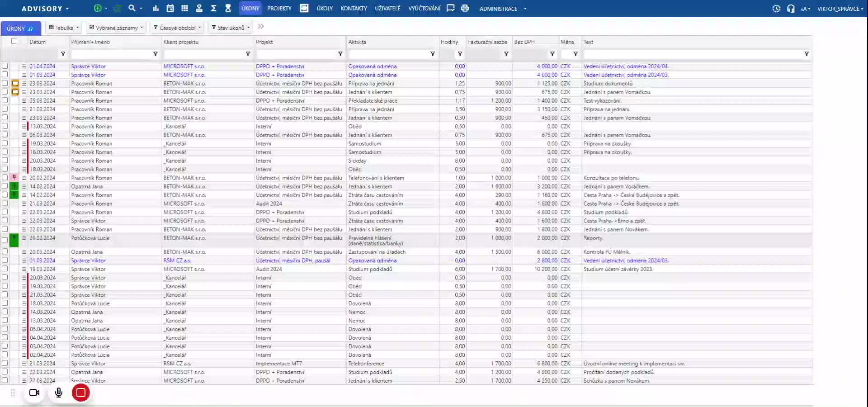Image resolution: width=868 pixels, height=407 pixels.
Task: Open the bar chart statistics icon
Action: 156,8
